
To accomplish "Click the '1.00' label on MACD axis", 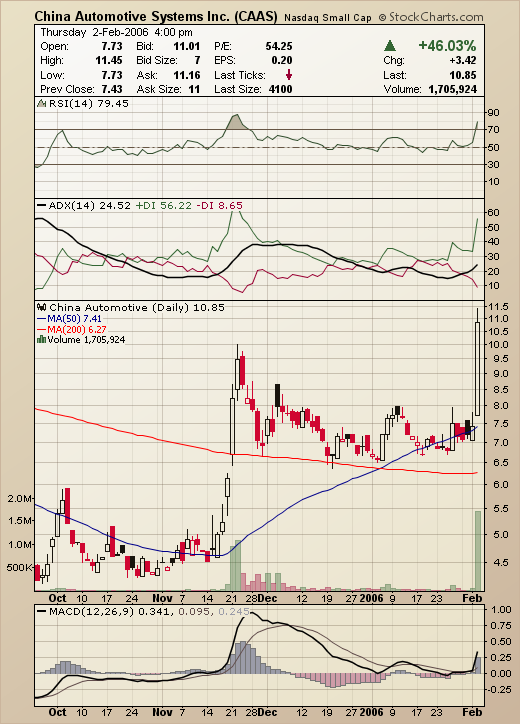I will tap(502, 609).
